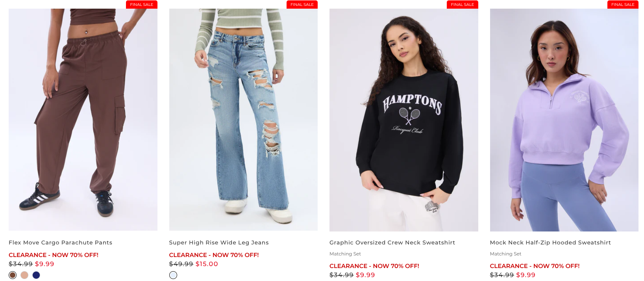Click the Final Sale badge on cargo pants
Viewport: 644px width, 281px height.
click(x=142, y=4)
